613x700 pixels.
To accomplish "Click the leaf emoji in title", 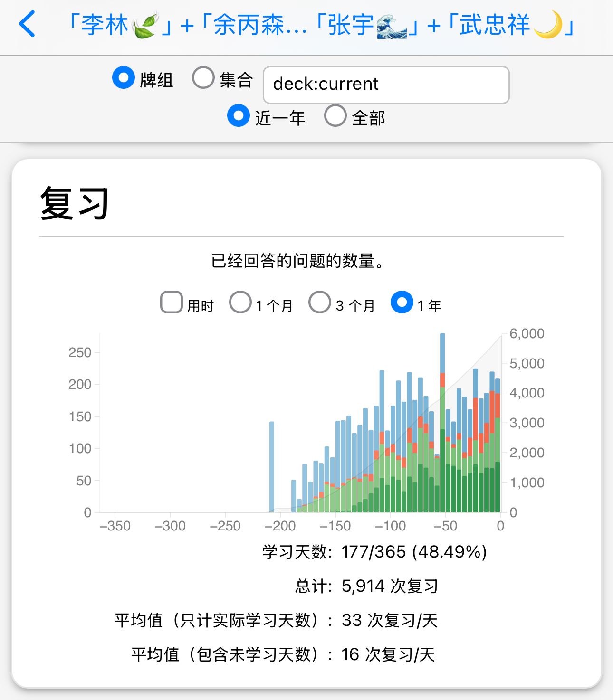I will pyautogui.click(x=145, y=26).
